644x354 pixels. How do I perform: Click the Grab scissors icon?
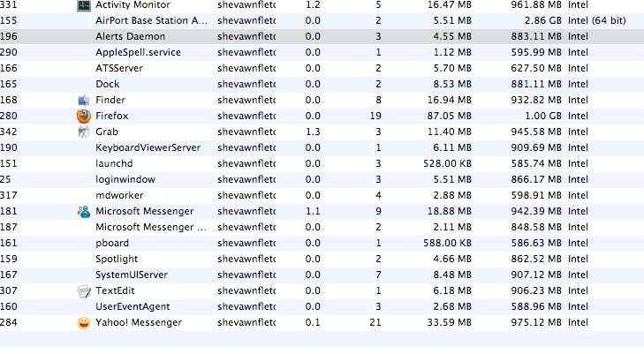click(84, 132)
